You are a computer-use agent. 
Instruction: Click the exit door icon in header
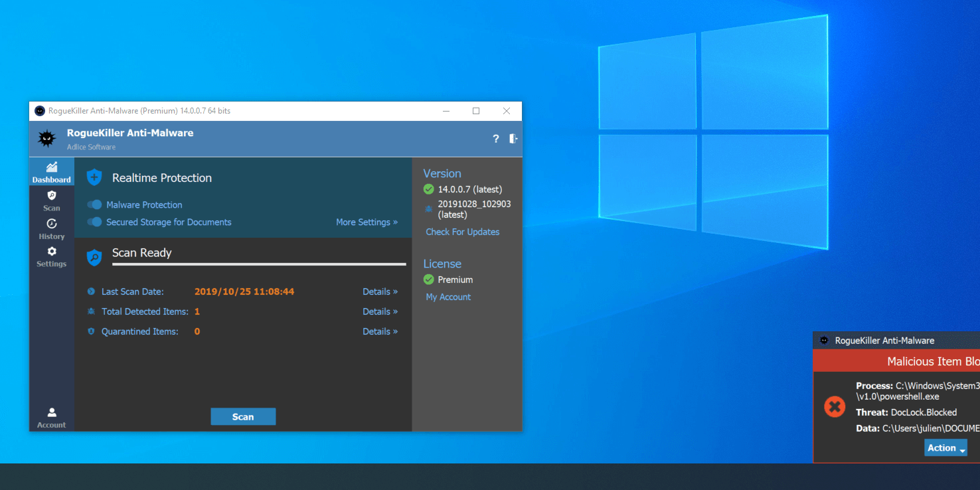pos(513,139)
